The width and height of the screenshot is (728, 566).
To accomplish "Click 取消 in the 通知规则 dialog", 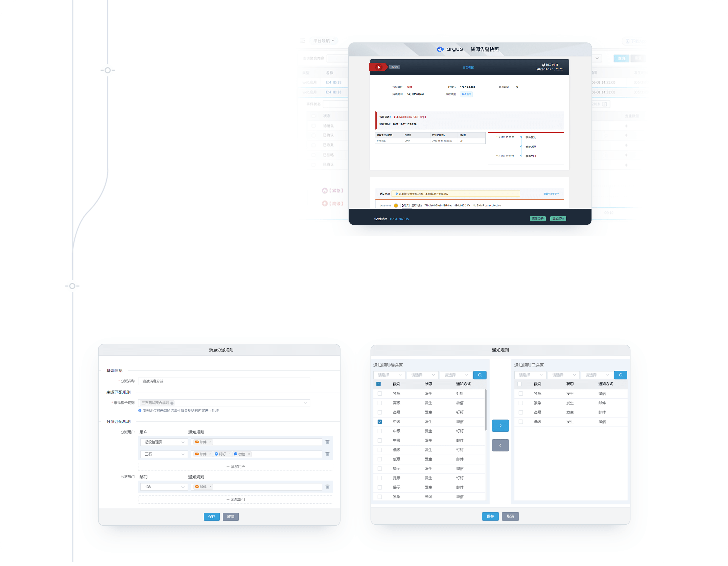I will coord(510,516).
